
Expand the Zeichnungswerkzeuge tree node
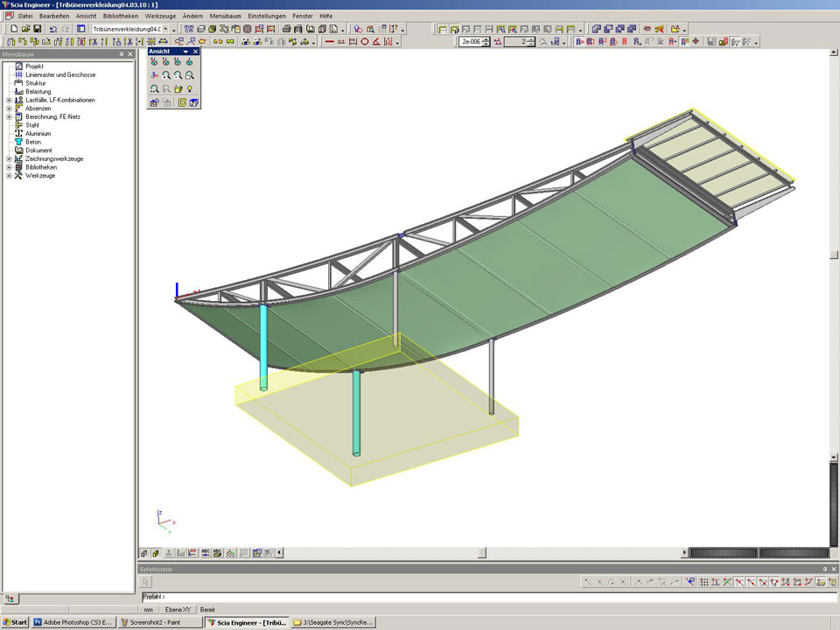click(9, 158)
